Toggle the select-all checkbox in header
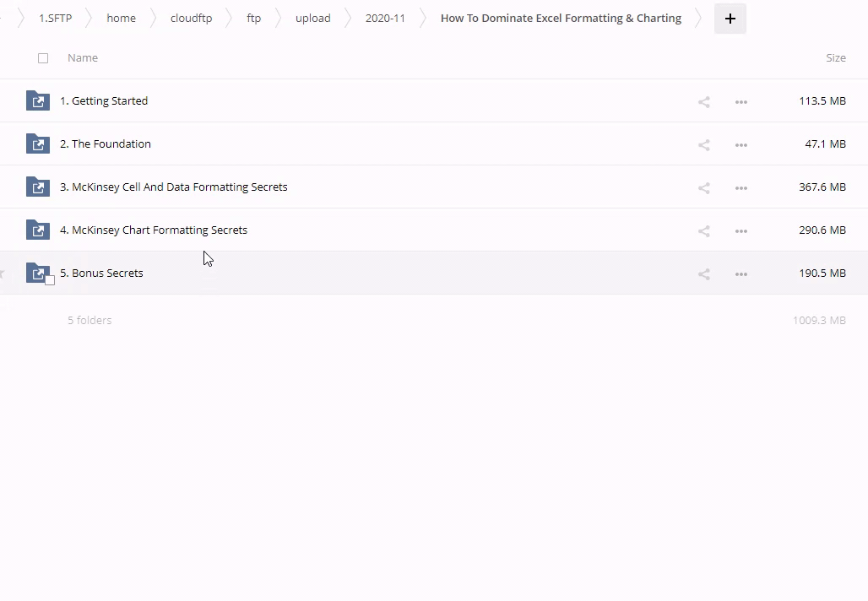Image resolution: width=868 pixels, height=601 pixels. pyautogui.click(x=43, y=58)
